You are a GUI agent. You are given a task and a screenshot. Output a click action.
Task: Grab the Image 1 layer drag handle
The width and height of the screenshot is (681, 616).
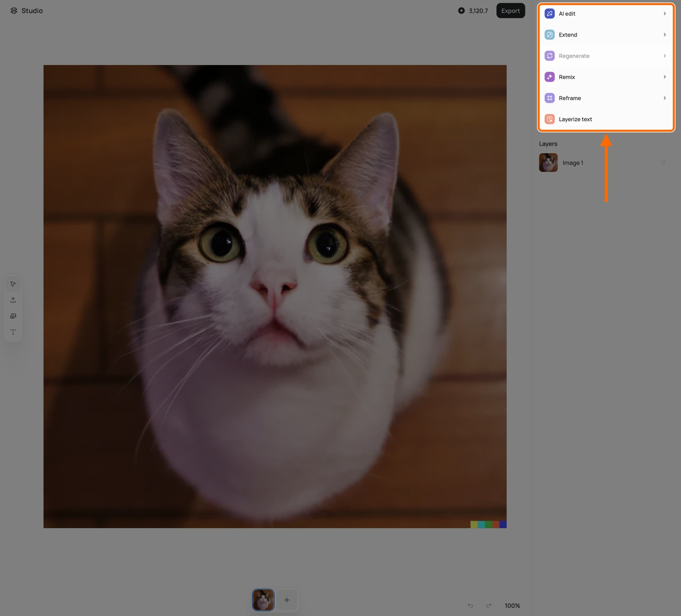click(x=663, y=163)
